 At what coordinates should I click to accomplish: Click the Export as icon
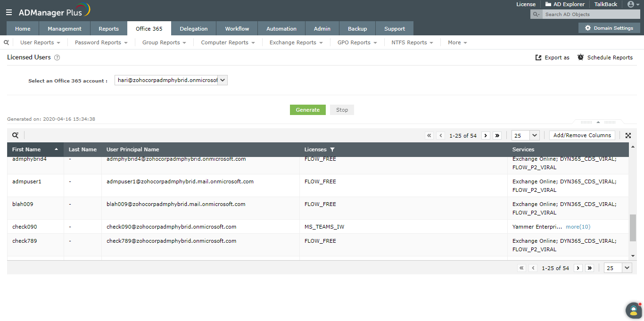538,58
